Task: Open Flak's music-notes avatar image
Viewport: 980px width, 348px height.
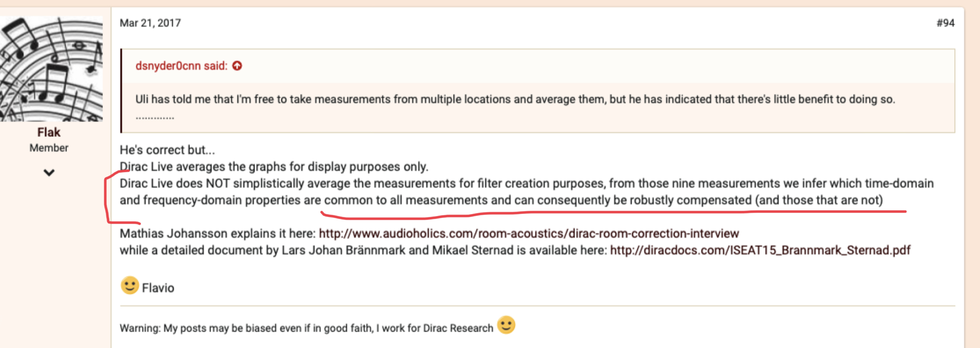Action: click(x=51, y=69)
